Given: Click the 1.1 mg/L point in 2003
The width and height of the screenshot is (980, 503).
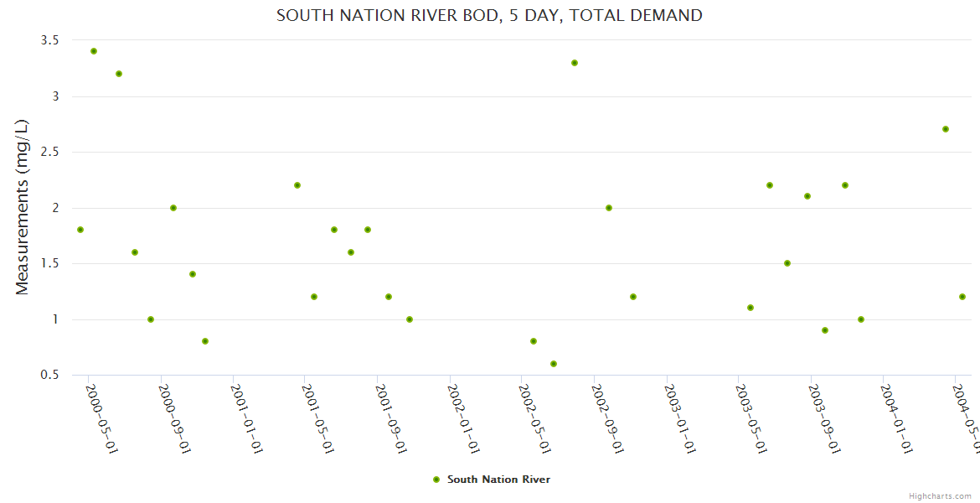Looking at the screenshot, I should click(750, 308).
